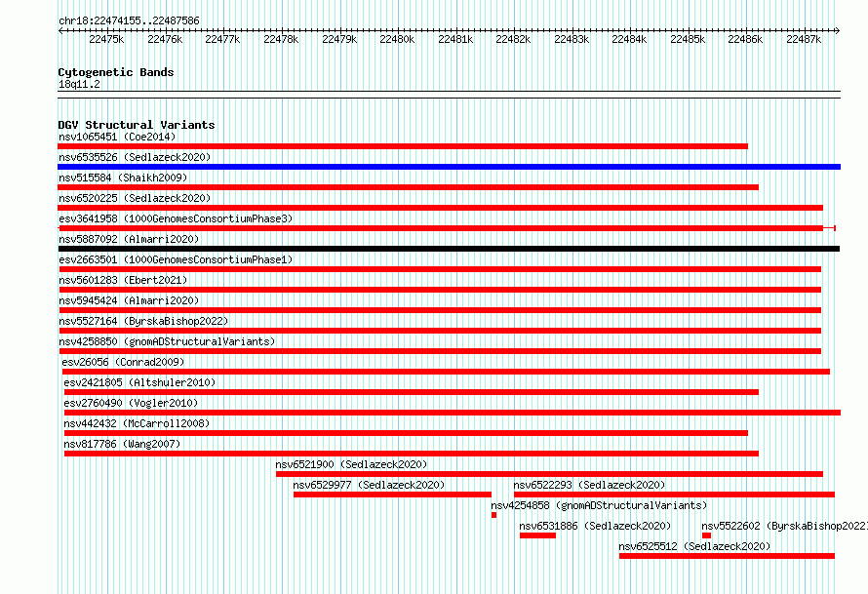Click nsv6525512 (Sedlazeck2020) variant label
The height and width of the screenshot is (594, 868).
click(694, 546)
